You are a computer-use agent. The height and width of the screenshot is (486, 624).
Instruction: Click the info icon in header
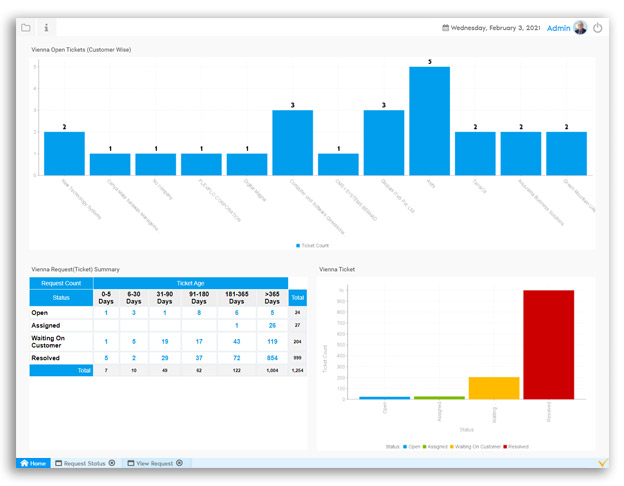click(46, 28)
